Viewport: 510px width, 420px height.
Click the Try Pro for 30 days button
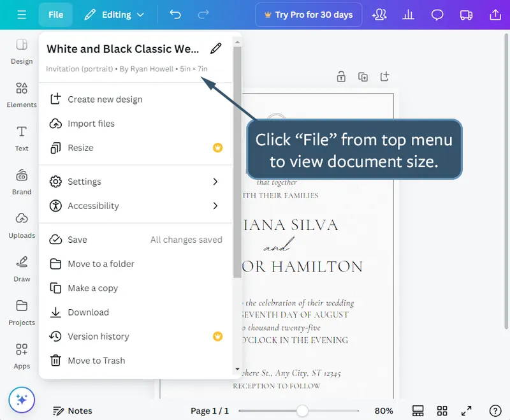(x=309, y=13)
